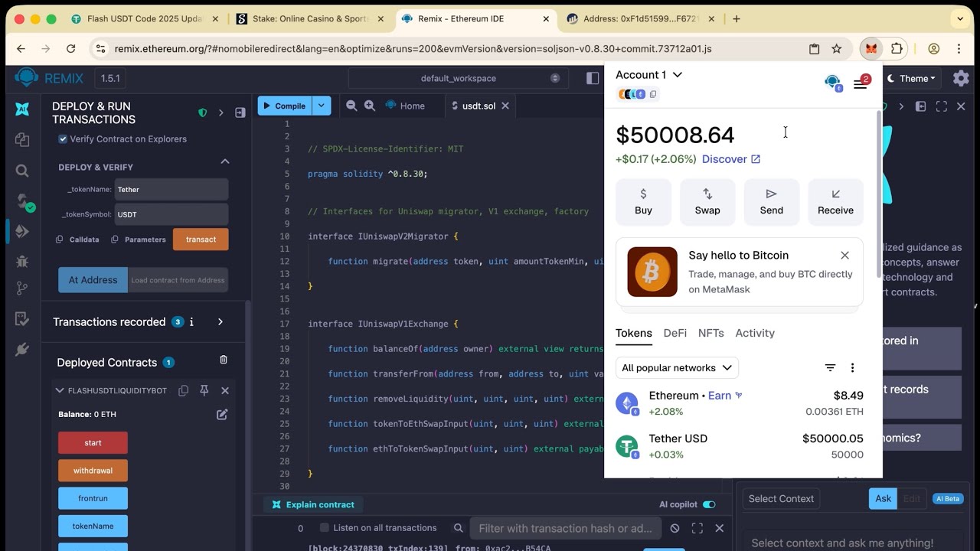Uncheck Verify Contract on Explorers
Viewport: 980px width, 551px height.
[63, 139]
